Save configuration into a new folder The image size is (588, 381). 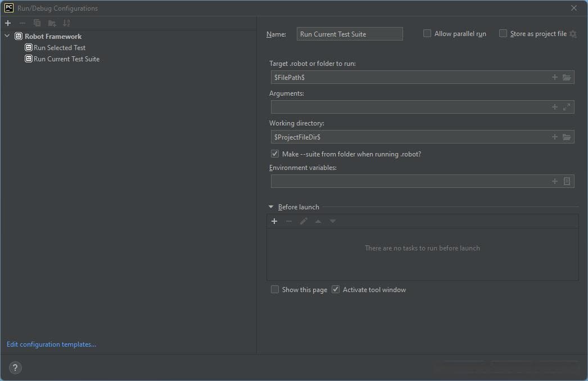(52, 23)
